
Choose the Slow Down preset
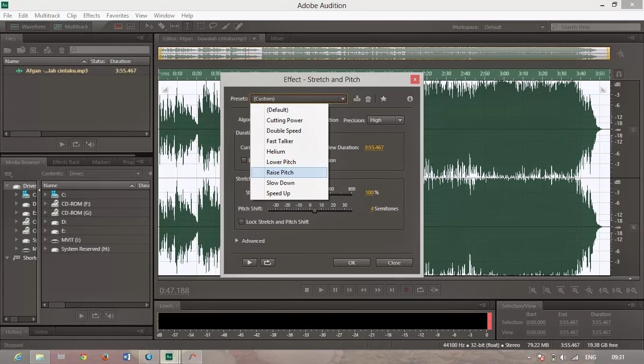[289, 183]
